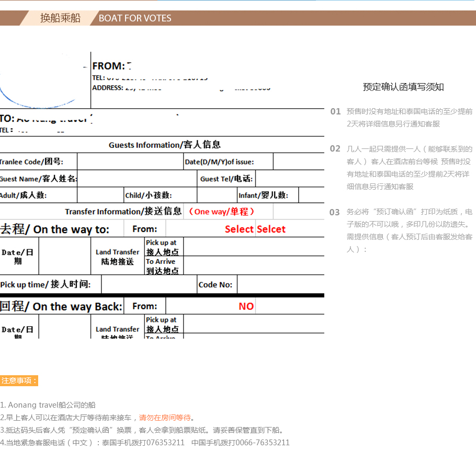
Task: Click the FROM: label on the form
Action: (108, 66)
